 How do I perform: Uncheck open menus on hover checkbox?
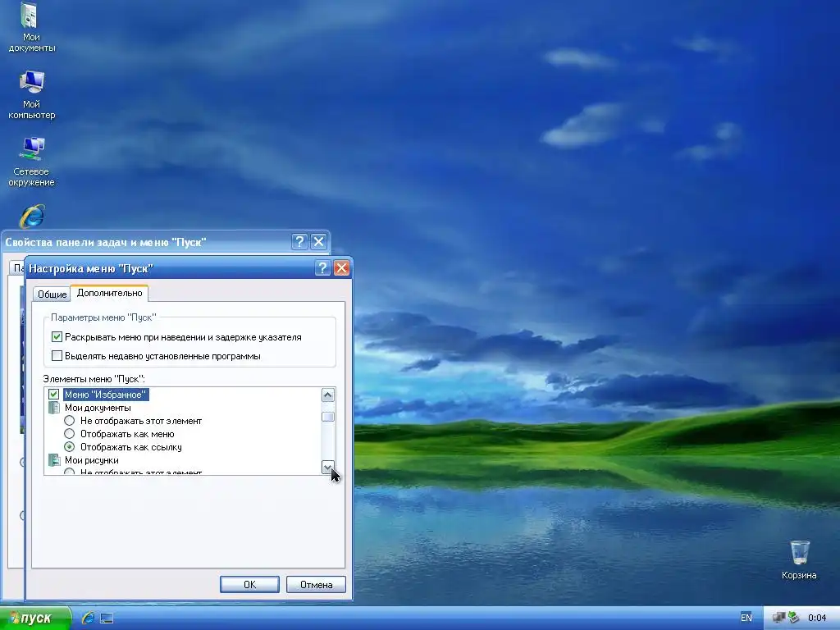tap(57, 337)
